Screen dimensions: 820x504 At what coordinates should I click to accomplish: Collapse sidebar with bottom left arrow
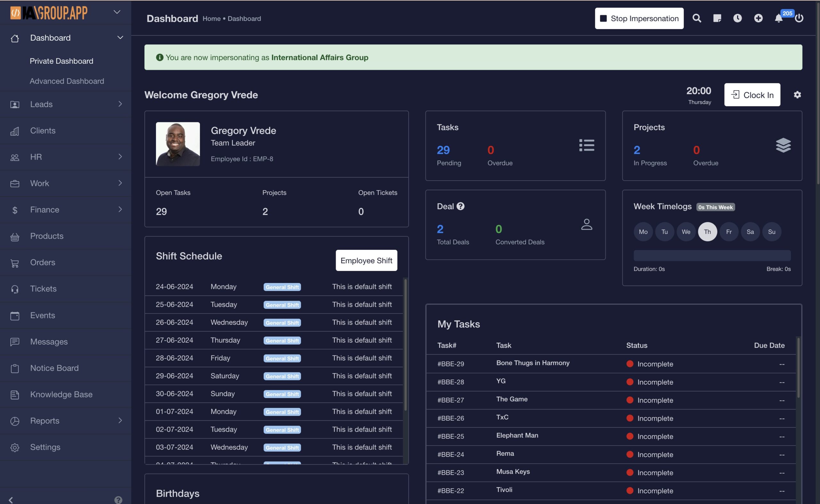11,500
